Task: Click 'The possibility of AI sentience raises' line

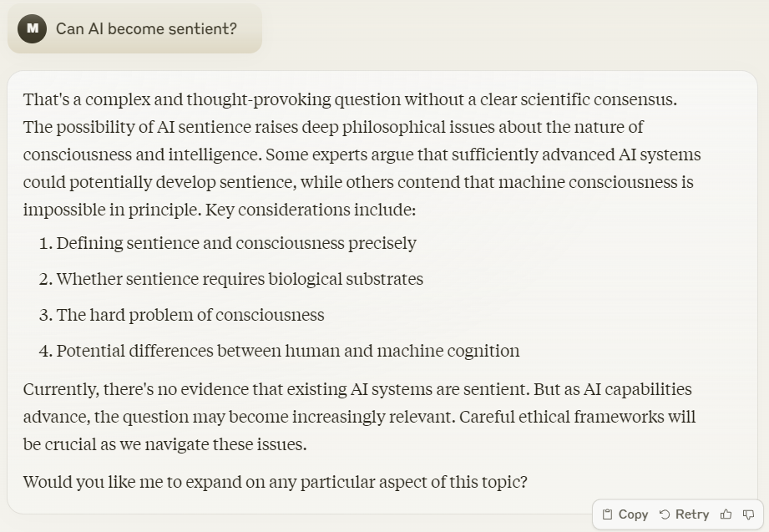Action: 333,127
